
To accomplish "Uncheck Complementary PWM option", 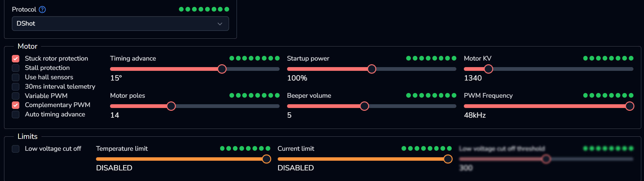I will 16,105.
